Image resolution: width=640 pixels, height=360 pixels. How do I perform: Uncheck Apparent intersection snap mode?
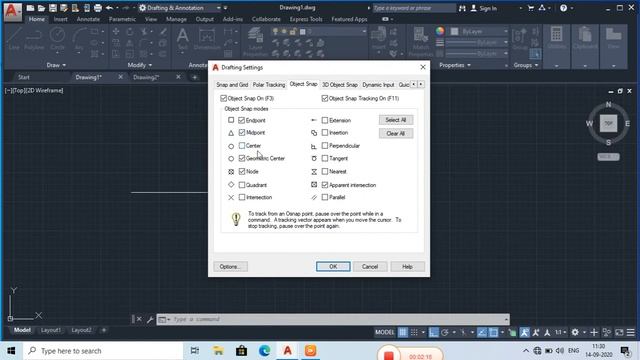point(325,185)
